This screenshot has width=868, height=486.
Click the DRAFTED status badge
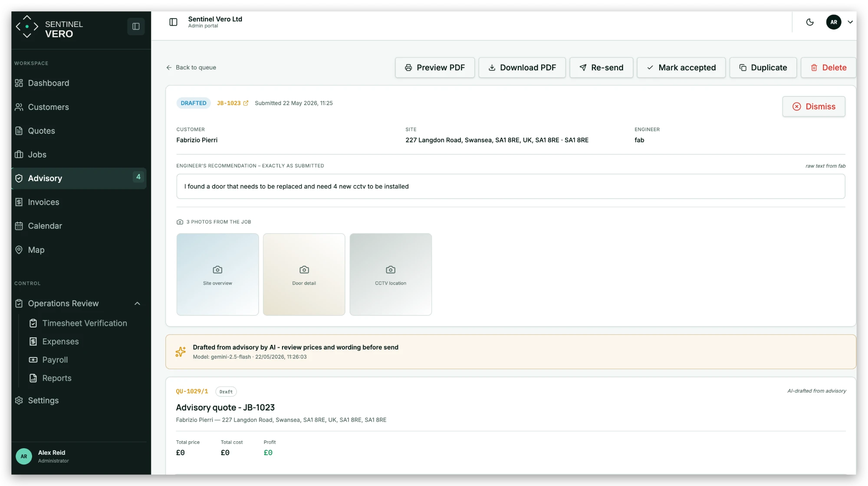tap(194, 103)
